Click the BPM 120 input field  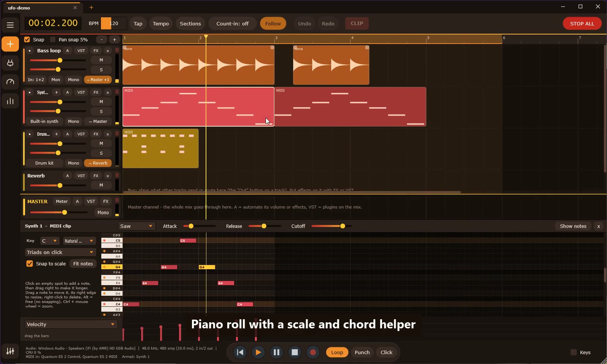[114, 24]
